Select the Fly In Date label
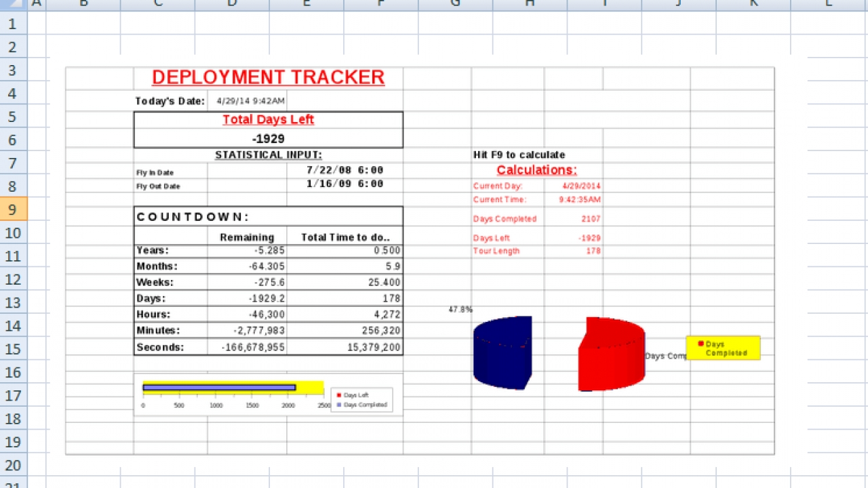This screenshot has height=488, width=868. [x=155, y=173]
